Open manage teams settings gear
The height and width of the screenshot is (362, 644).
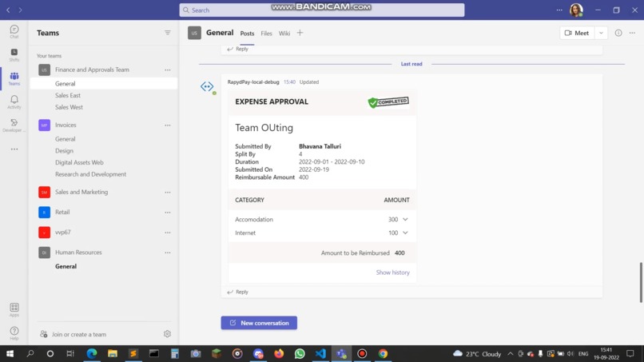(x=167, y=334)
